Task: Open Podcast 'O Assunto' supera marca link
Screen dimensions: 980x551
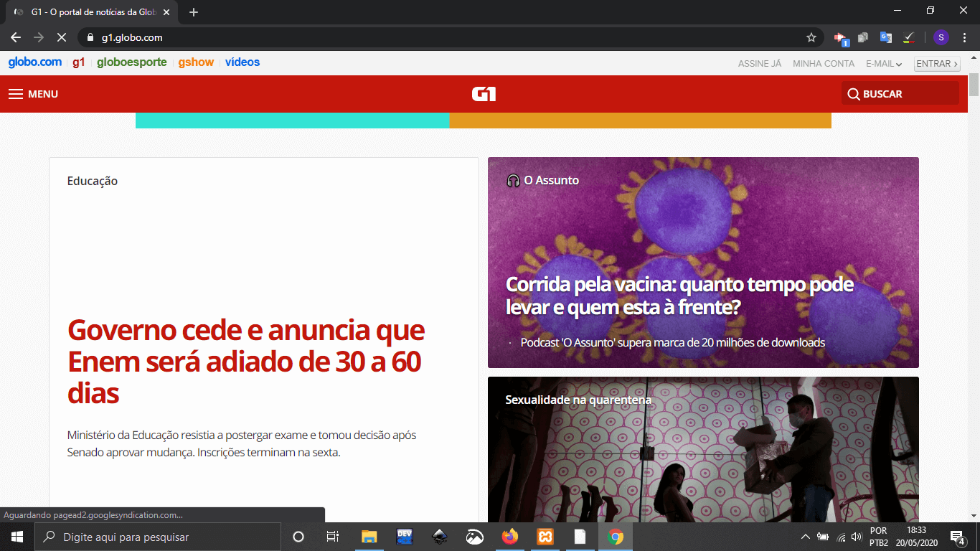Action: click(x=673, y=343)
